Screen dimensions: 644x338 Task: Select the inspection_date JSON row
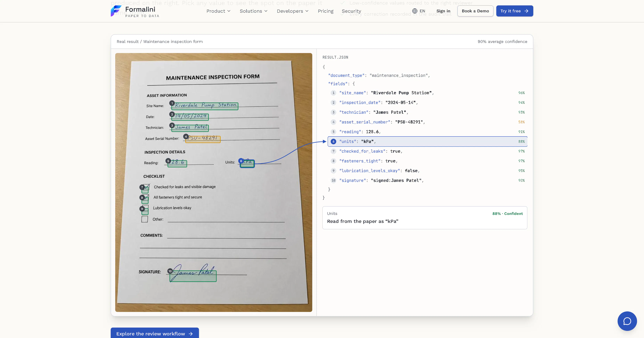[x=427, y=103]
